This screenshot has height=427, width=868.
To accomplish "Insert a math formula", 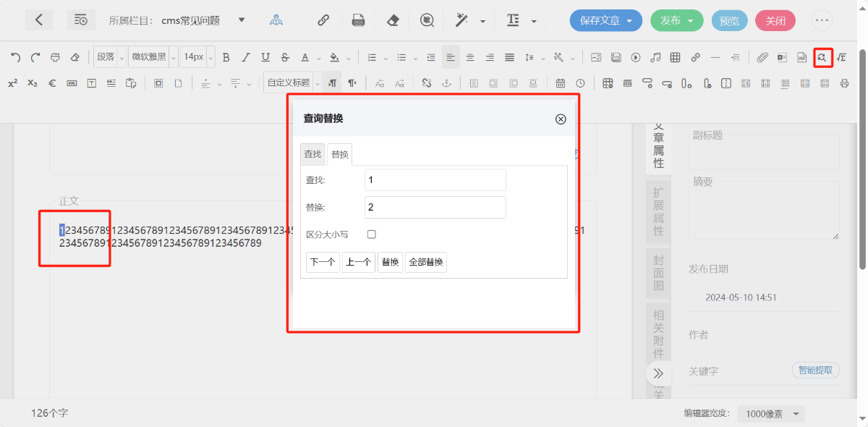I will pyautogui.click(x=841, y=57).
